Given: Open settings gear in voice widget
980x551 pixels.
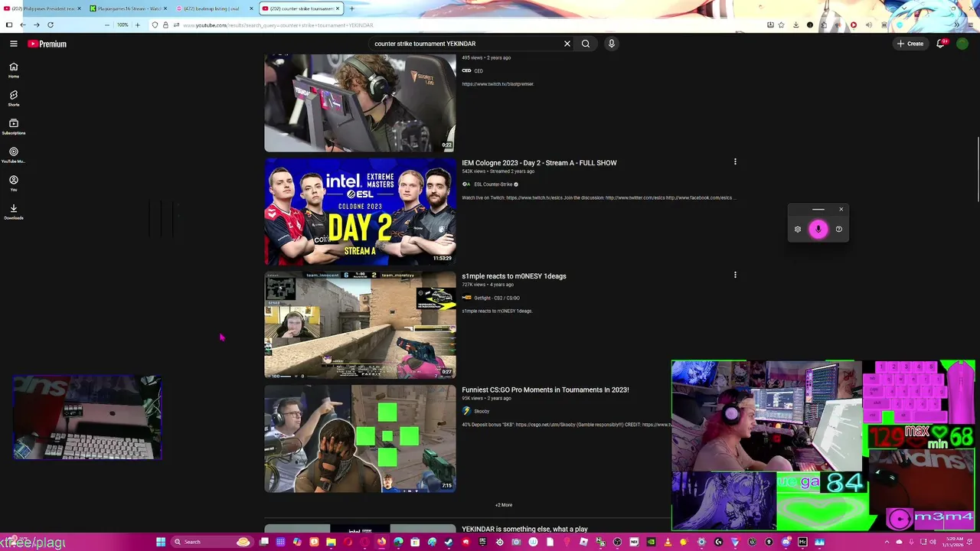Looking at the screenshot, I should tap(798, 229).
